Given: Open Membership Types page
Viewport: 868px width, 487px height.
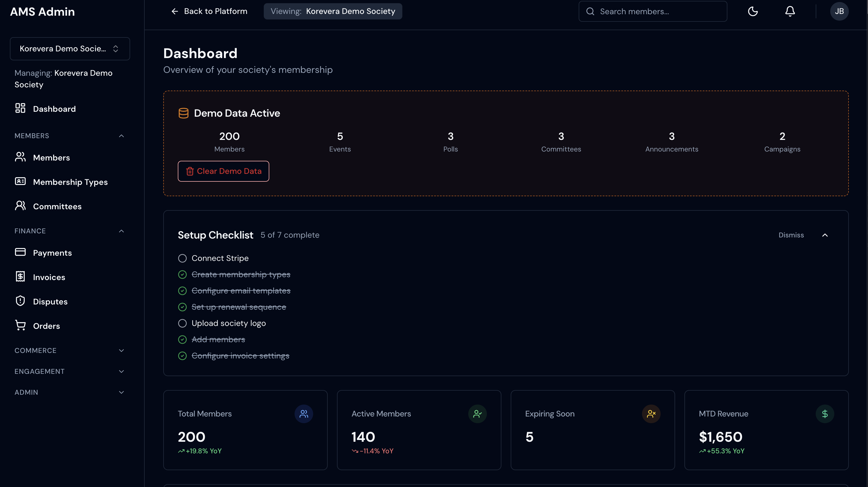Looking at the screenshot, I should (70, 182).
